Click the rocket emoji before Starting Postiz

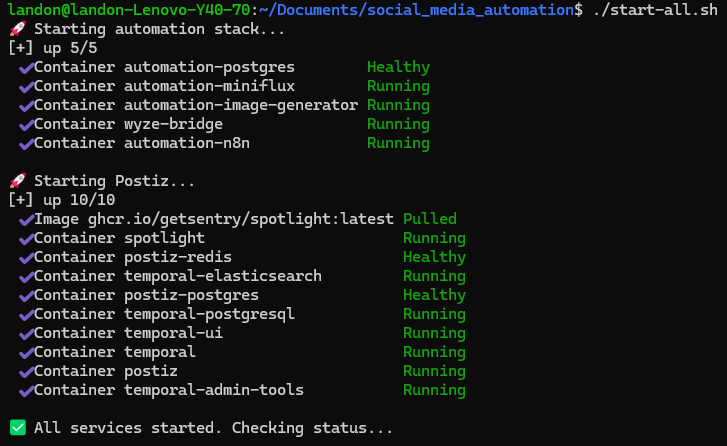[x=18, y=181]
